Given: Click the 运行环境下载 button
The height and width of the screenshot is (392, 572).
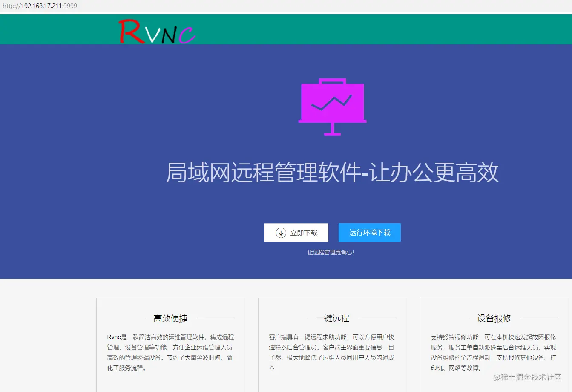Looking at the screenshot, I should tap(370, 233).
